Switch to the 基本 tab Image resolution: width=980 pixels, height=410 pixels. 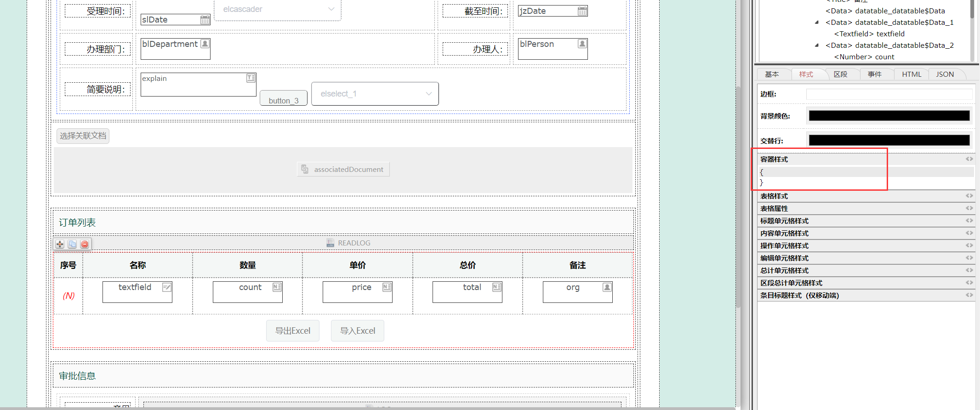[x=772, y=74]
